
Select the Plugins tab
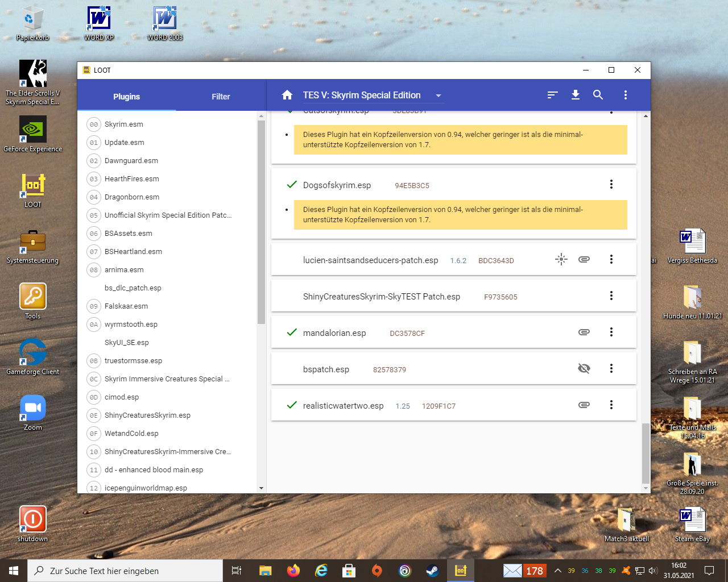coord(126,97)
